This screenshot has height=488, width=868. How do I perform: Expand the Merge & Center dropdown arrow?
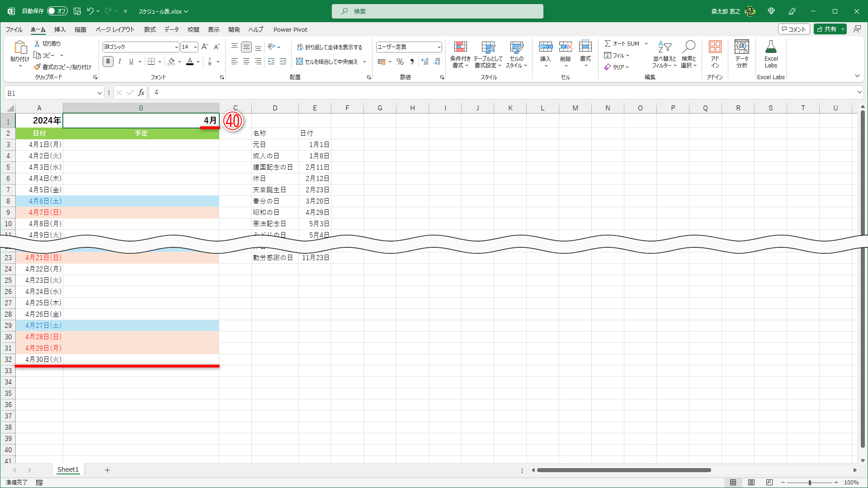(x=364, y=62)
